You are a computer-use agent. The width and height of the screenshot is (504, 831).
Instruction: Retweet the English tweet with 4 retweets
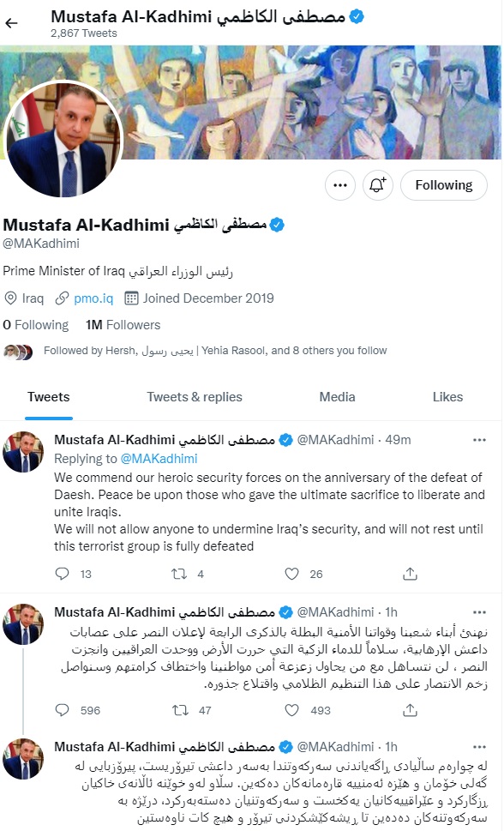(179, 574)
